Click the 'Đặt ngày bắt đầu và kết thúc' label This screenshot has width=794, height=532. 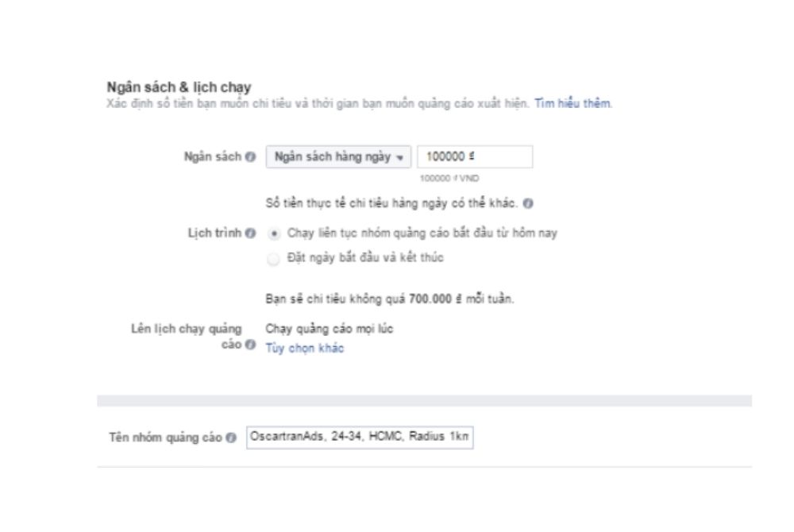pos(365,257)
